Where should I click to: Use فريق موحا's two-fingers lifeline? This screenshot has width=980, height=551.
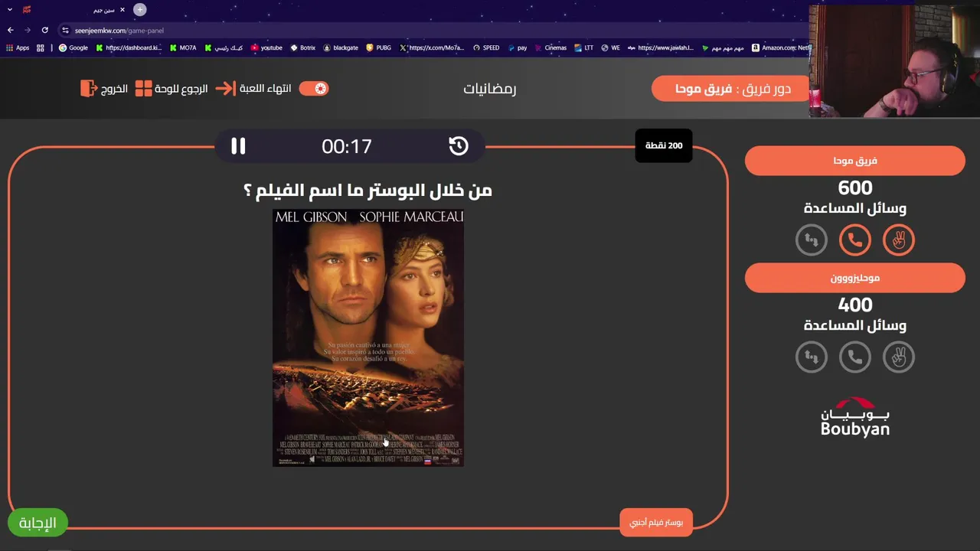coord(898,240)
